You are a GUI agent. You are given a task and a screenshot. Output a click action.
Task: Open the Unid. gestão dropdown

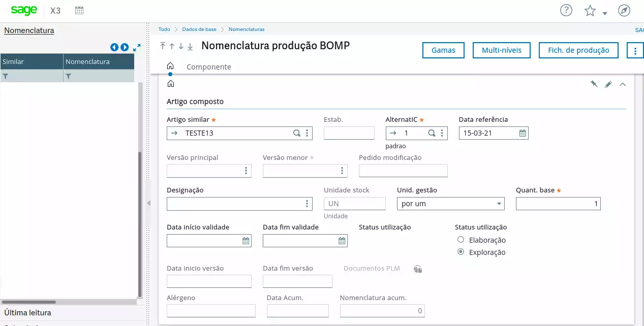(x=499, y=204)
